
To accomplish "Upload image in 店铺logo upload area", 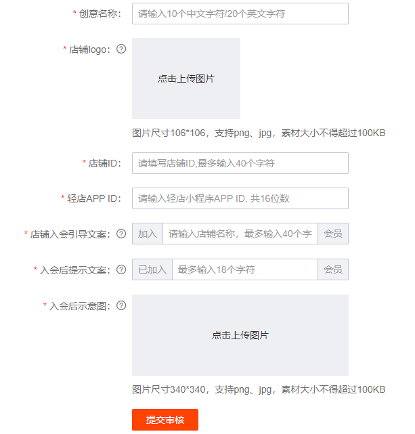I will tap(186, 78).
